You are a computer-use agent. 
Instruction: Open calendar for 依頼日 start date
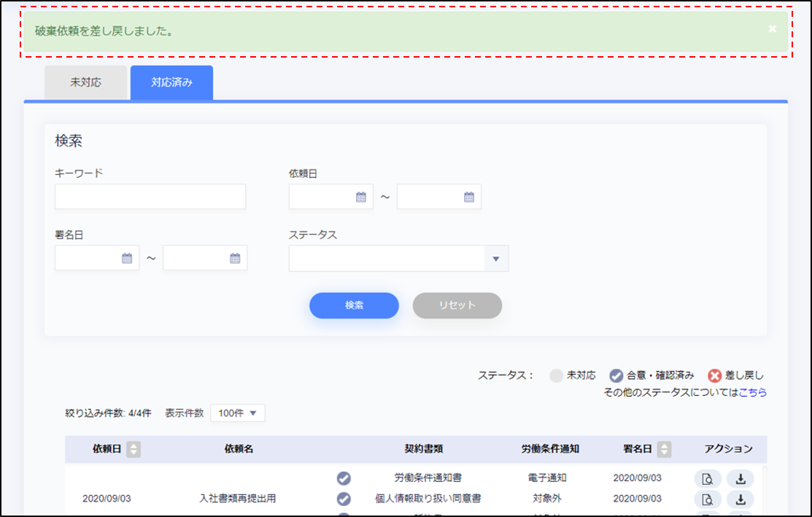pyautogui.click(x=360, y=197)
